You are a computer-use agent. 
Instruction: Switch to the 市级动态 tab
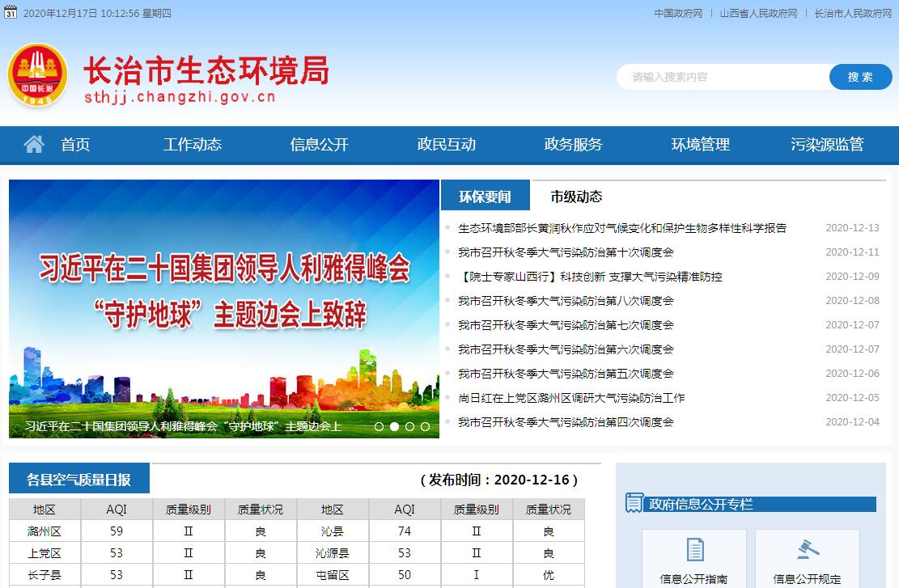coord(576,197)
